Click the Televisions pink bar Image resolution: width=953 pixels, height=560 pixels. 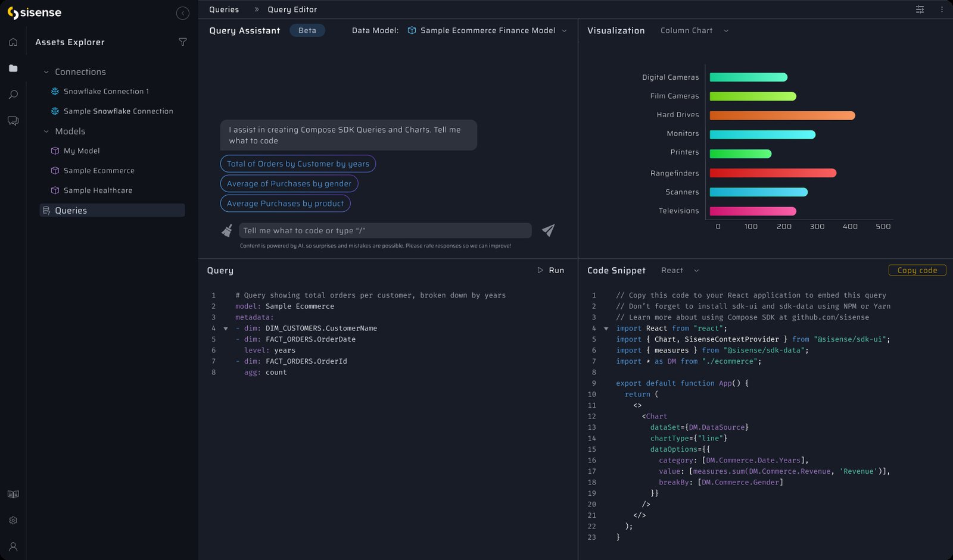click(x=753, y=211)
